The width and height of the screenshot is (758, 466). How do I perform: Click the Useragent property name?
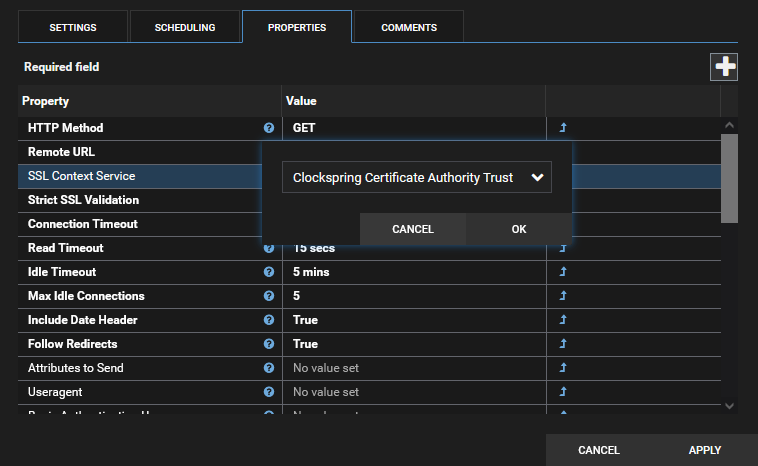click(x=55, y=392)
